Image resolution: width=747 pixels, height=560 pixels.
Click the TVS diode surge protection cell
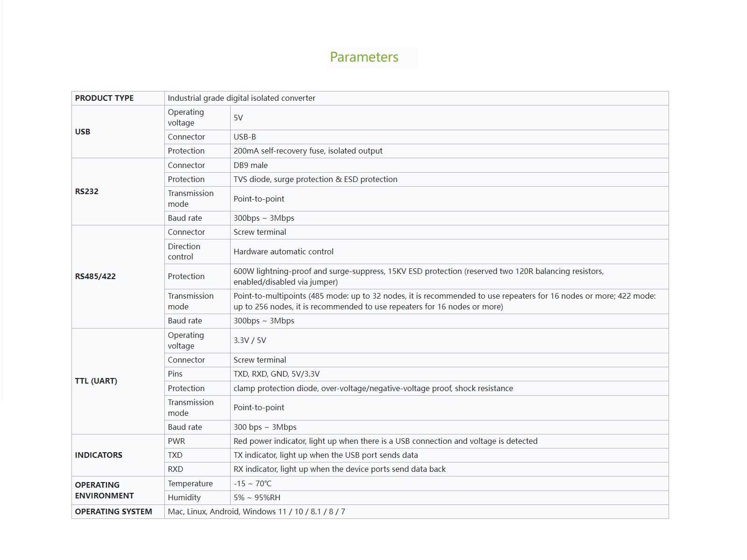coord(315,179)
